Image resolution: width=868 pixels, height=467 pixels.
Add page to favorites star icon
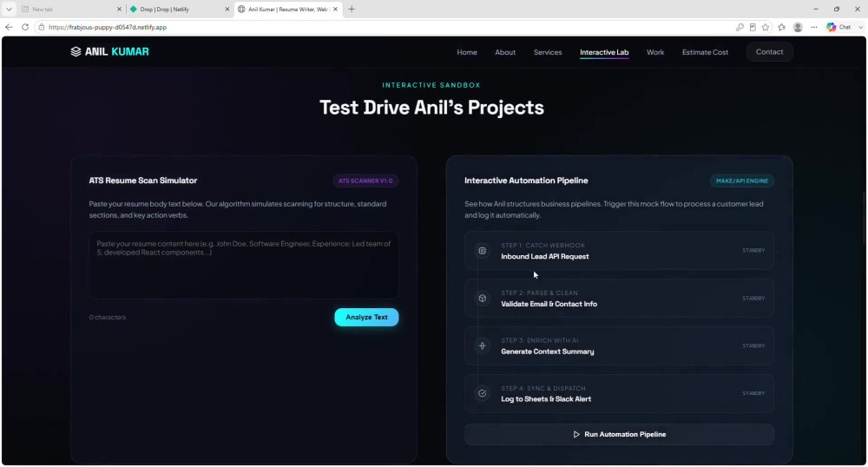click(766, 27)
